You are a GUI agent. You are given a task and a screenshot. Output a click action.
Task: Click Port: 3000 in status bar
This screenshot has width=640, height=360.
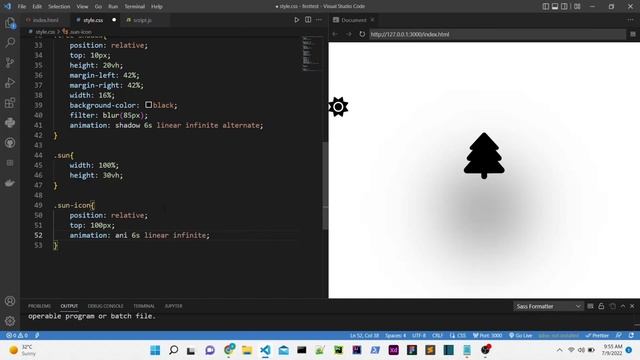click(x=487, y=336)
